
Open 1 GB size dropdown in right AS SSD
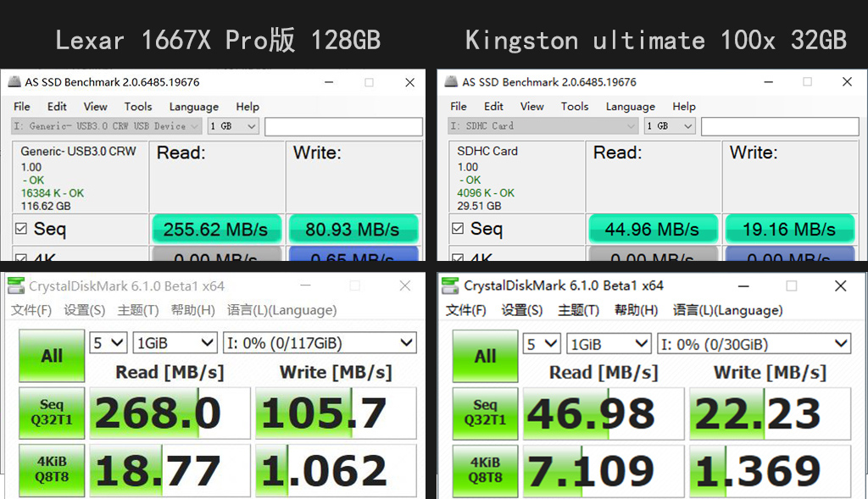pos(670,126)
